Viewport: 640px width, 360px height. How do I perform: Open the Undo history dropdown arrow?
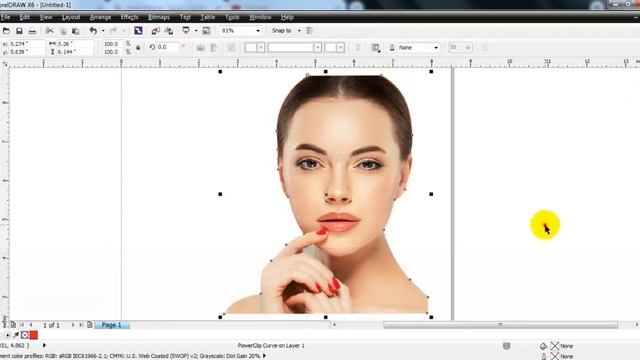pos(103,31)
